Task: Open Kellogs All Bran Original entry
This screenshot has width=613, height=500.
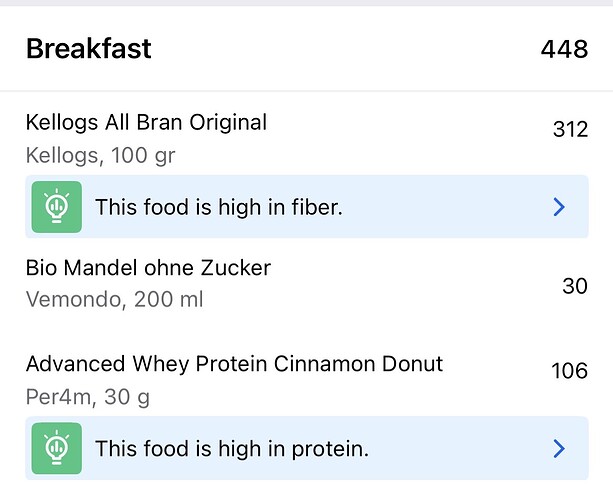Action: coord(146,123)
